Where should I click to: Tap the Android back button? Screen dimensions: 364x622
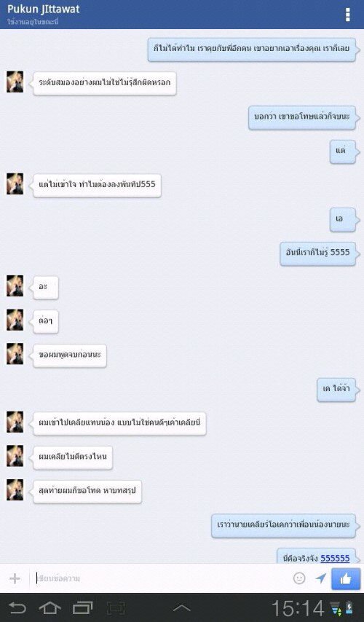(x=17, y=607)
